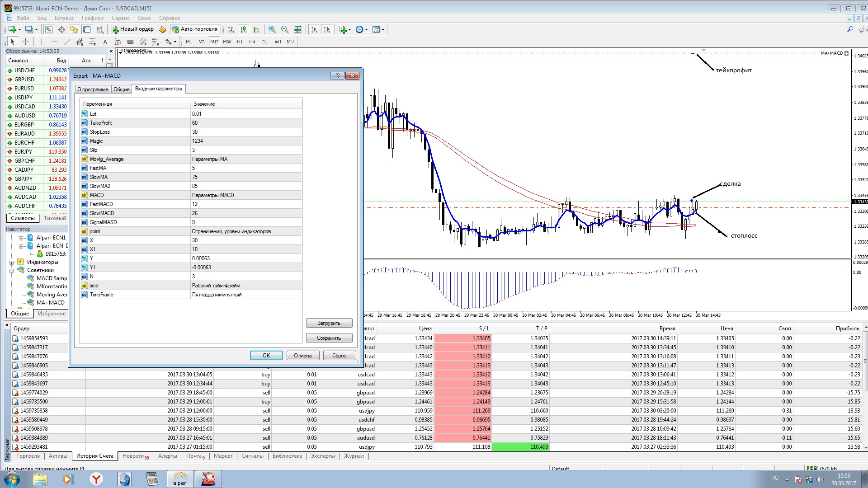Toggle the Auto-trading button

(195, 29)
